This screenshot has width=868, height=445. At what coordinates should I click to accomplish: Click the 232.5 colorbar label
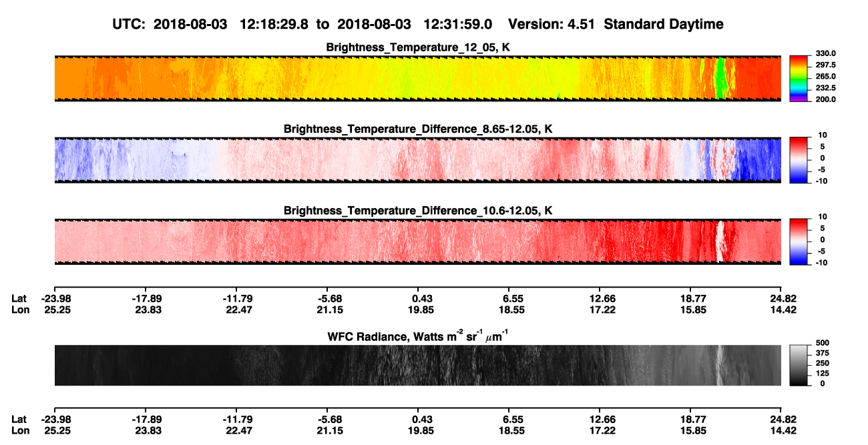tap(826, 88)
